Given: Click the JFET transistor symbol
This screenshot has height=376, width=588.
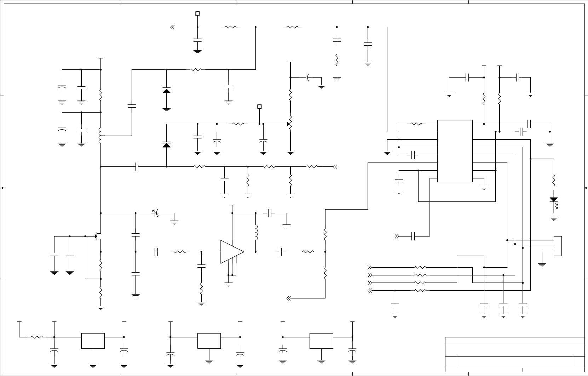Looking at the screenshot, I should coord(98,237).
